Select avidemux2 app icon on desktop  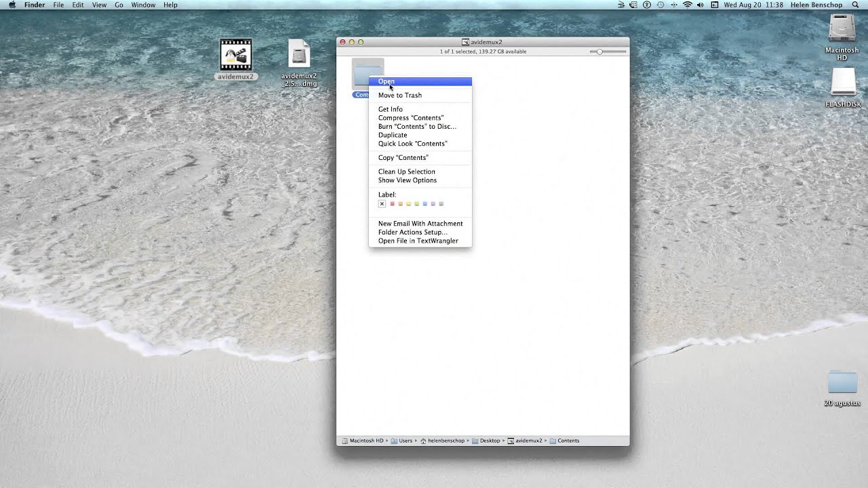[236, 55]
